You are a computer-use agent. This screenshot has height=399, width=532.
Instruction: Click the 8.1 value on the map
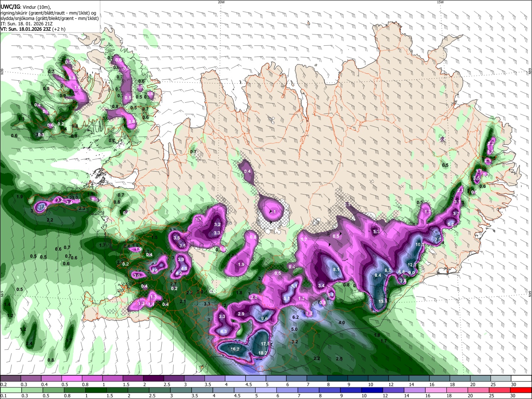click(x=337, y=269)
